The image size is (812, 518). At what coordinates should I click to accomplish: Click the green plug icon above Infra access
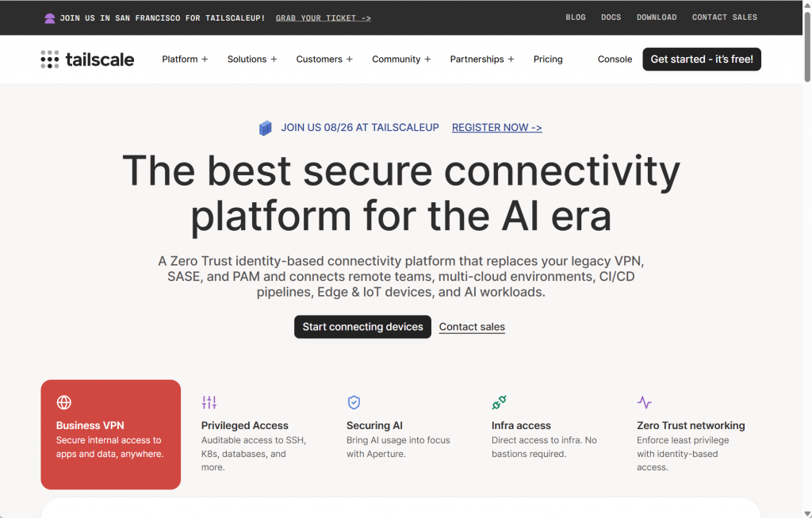500,402
